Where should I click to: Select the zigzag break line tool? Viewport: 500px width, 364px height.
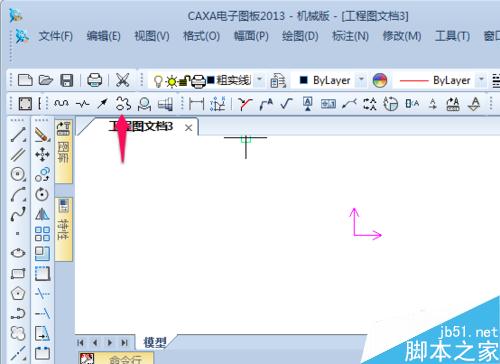pos(82,104)
